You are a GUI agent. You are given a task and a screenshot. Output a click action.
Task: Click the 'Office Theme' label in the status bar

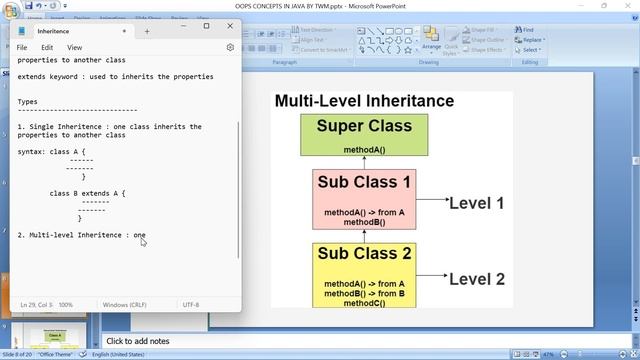55,354
